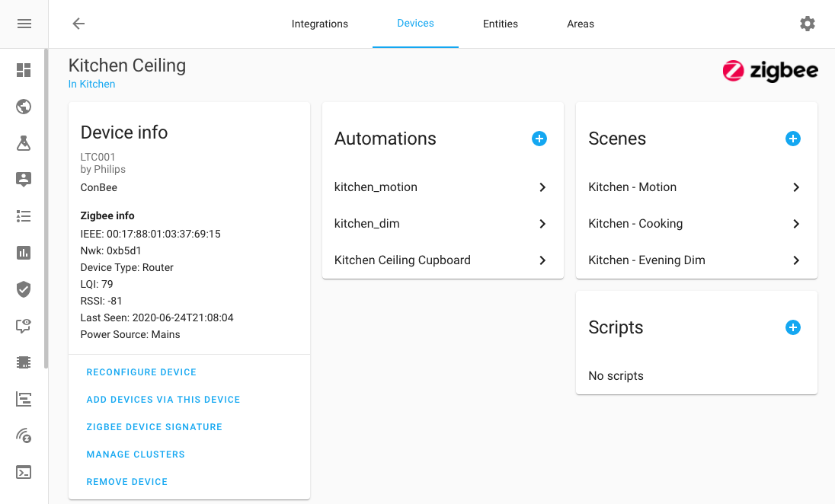Screen dimensions: 835x504
Task: Open the terminal sidebar icon
Action: click(x=24, y=472)
